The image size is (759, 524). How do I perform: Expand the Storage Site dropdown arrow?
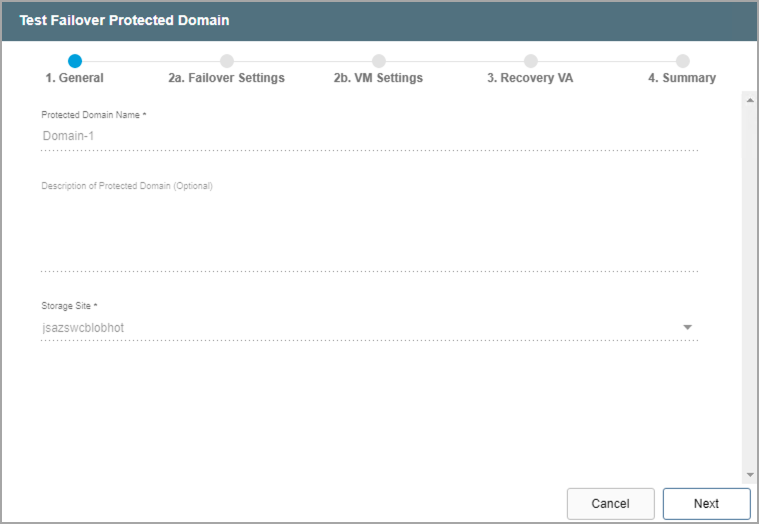point(687,328)
